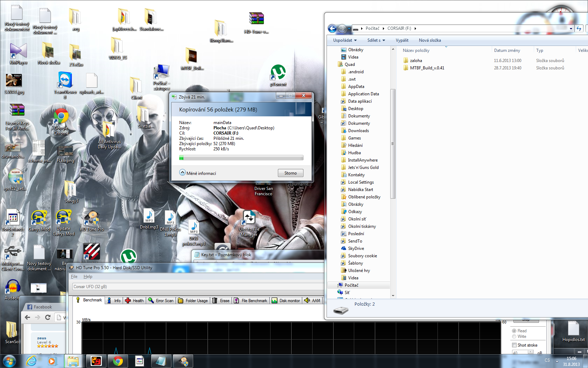Open the HD Tune Pro desktop shortcut
The width and height of the screenshot is (588, 368).
[92, 221]
